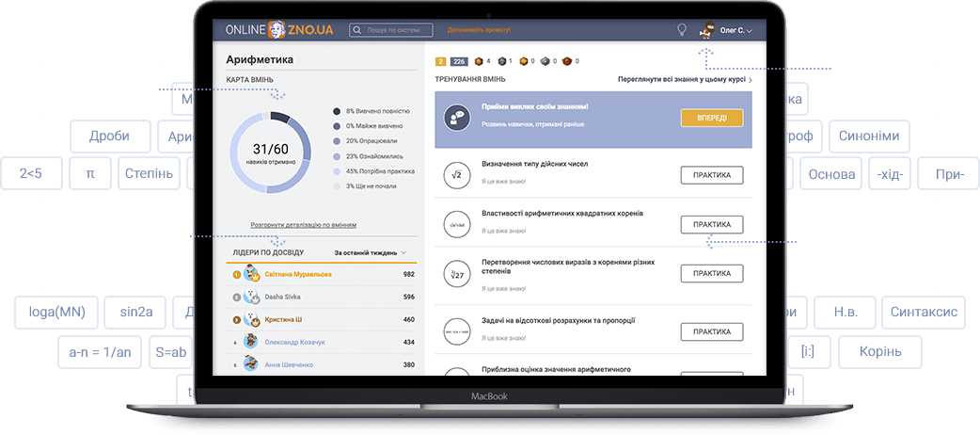Click Олександр Козачук's avatar
This screenshot has height=435, width=980.
[251, 342]
